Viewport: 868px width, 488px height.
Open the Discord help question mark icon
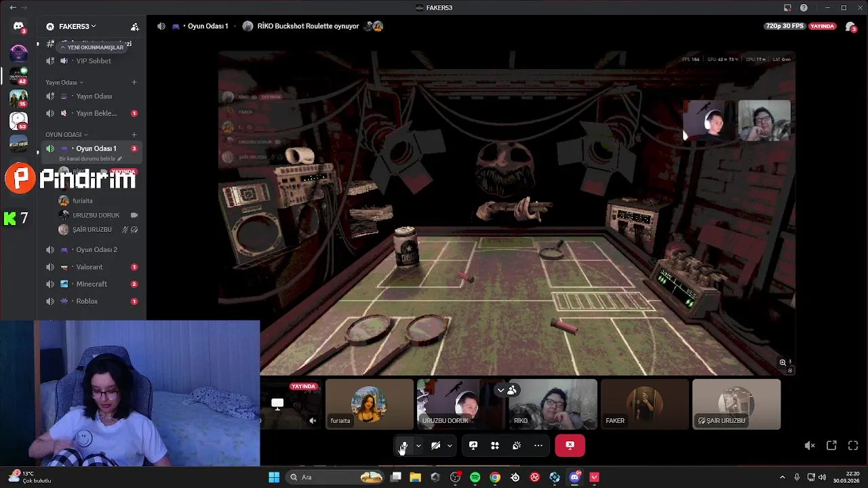click(x=804, y=7)
